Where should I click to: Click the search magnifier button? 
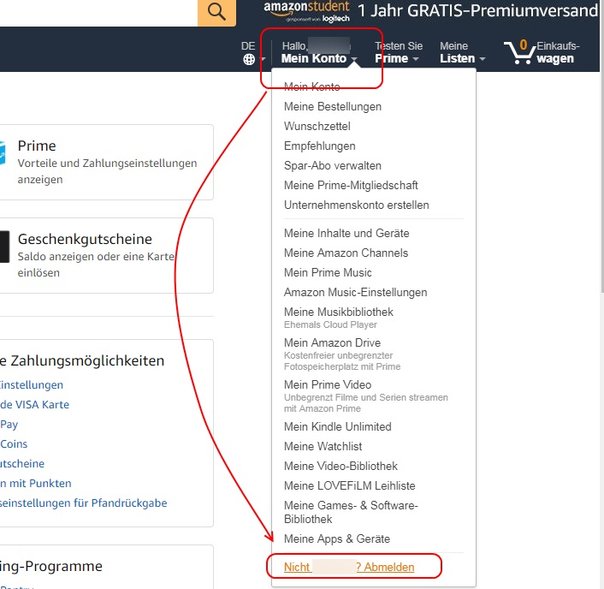[216, 12]
